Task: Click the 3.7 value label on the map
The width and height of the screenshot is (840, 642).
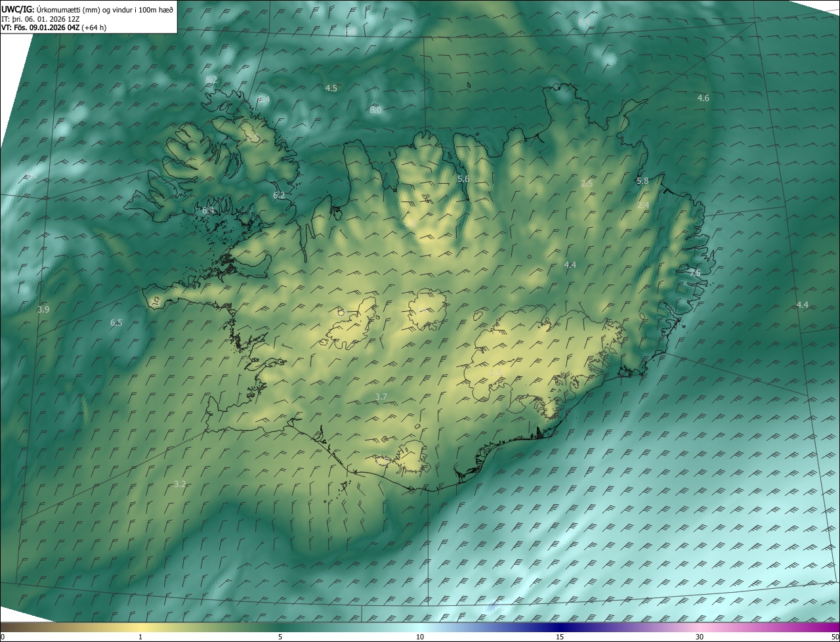Action: (x=381, y=396)
